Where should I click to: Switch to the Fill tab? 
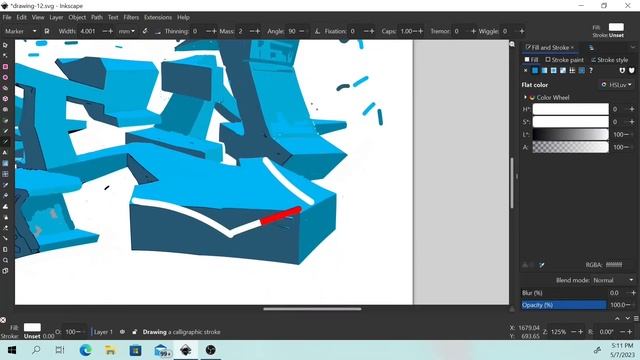point(531,60)
